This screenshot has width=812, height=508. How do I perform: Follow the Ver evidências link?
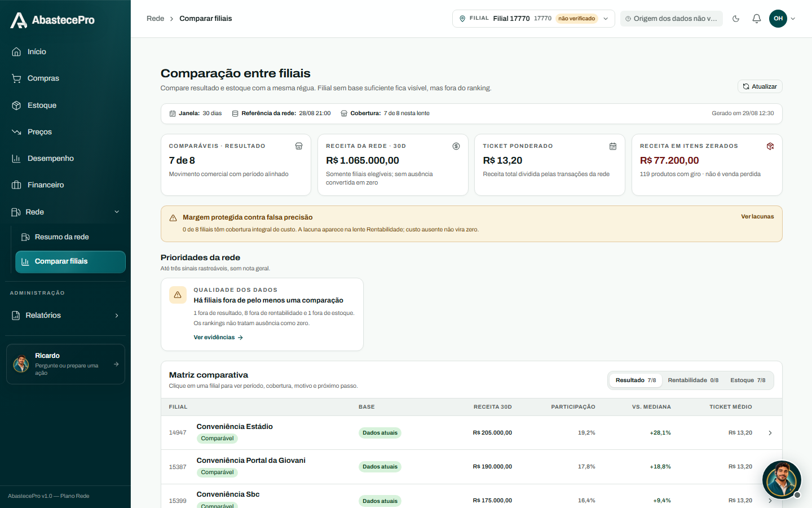[x=218, y=338]
